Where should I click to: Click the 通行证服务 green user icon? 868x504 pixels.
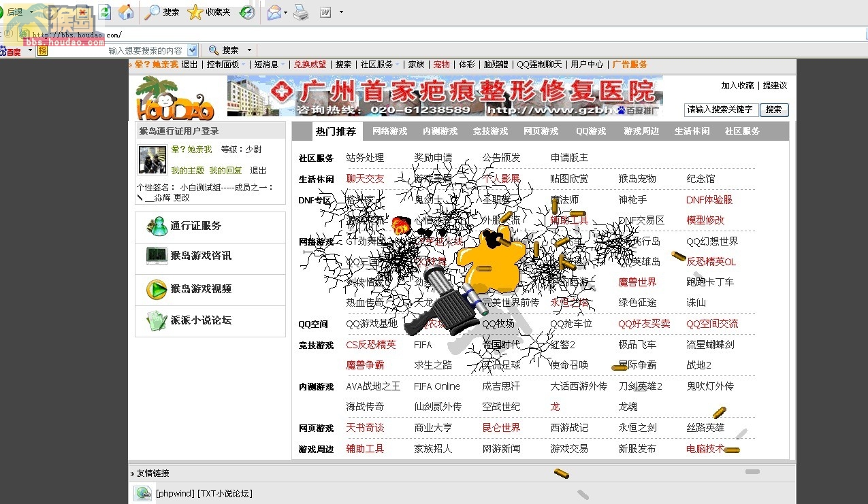tap(157, 226)
